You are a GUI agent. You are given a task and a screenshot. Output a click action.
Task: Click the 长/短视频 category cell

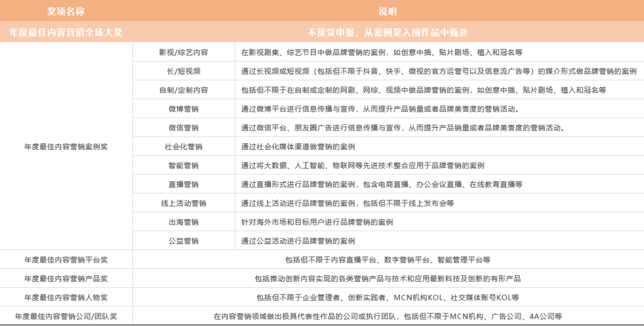coord(184,71)
